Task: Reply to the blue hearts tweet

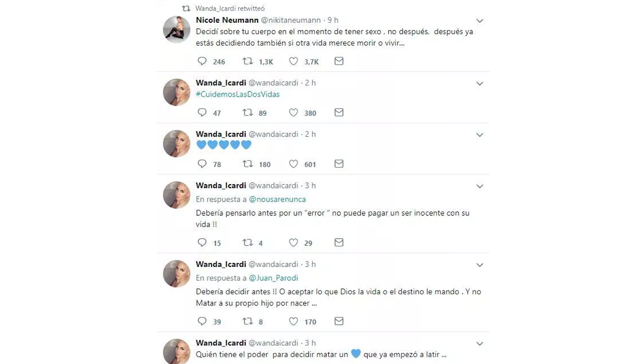Action: pos(202,164)
